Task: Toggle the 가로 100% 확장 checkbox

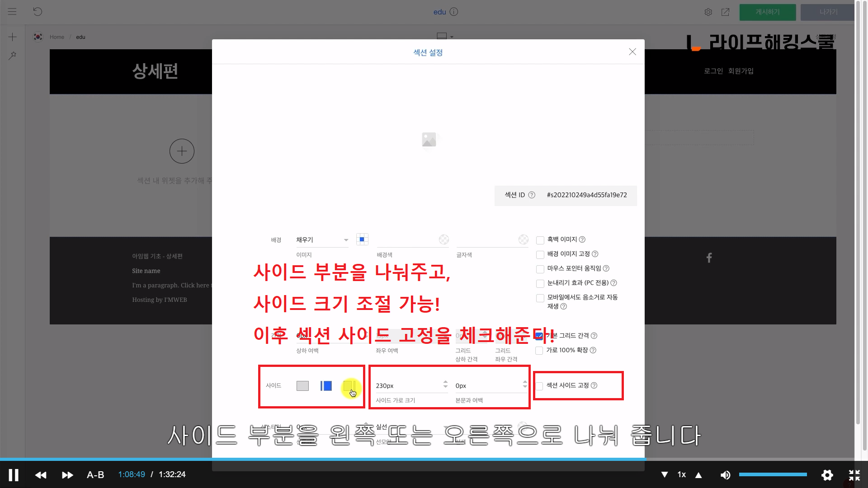Action: point(539,351)
